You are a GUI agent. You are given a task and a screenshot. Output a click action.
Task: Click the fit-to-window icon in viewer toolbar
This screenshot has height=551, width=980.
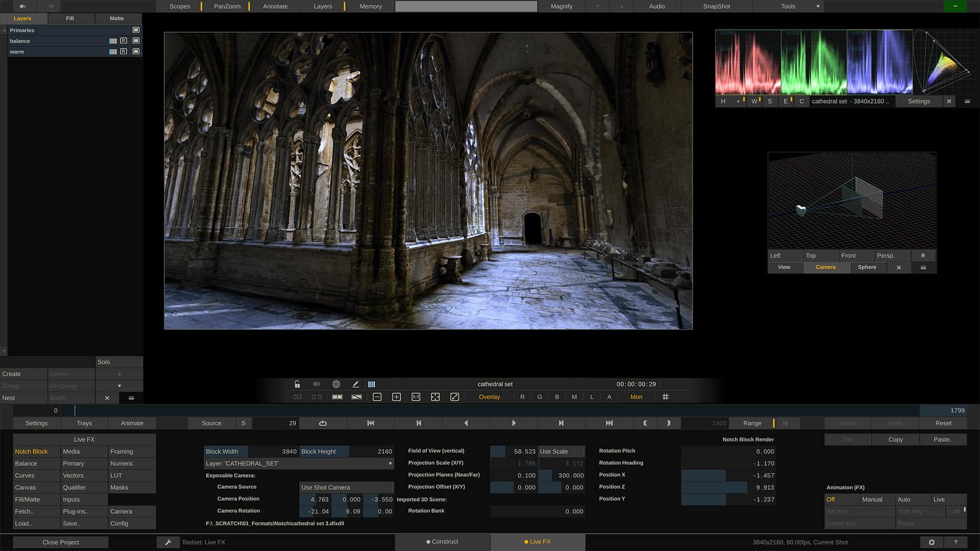tap(435, 396)
